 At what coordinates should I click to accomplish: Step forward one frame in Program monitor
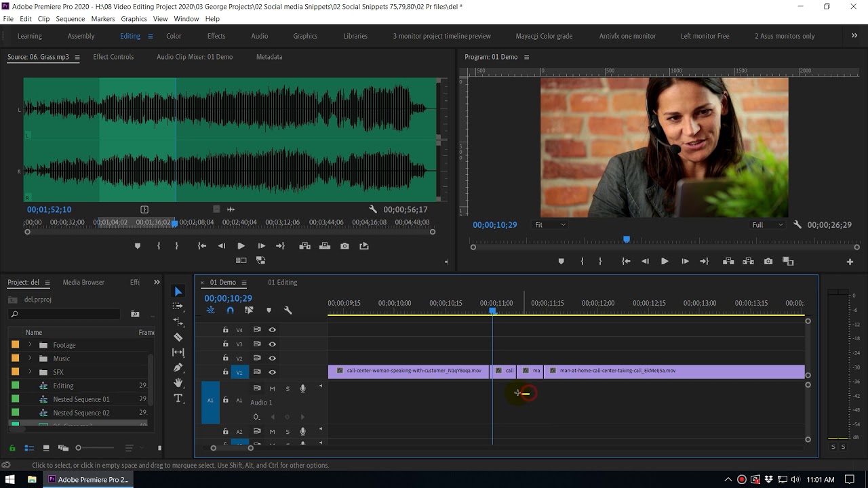(685, 262)
